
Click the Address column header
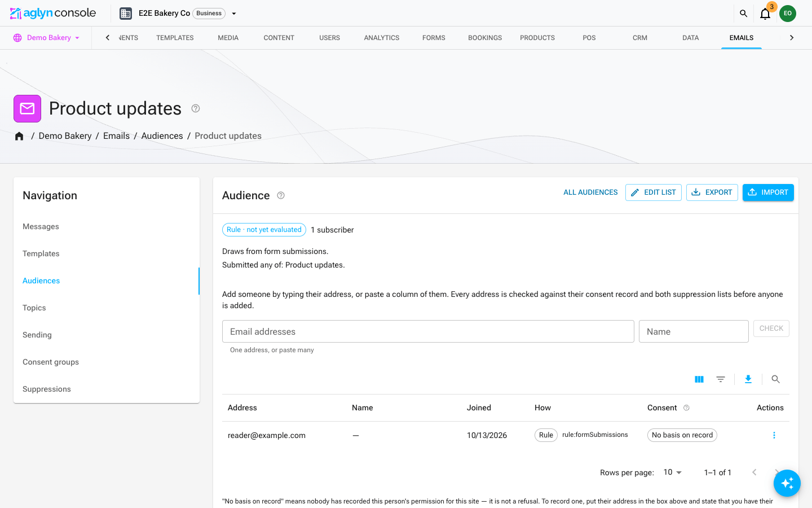pyautogui.click(x=242, y=408)
